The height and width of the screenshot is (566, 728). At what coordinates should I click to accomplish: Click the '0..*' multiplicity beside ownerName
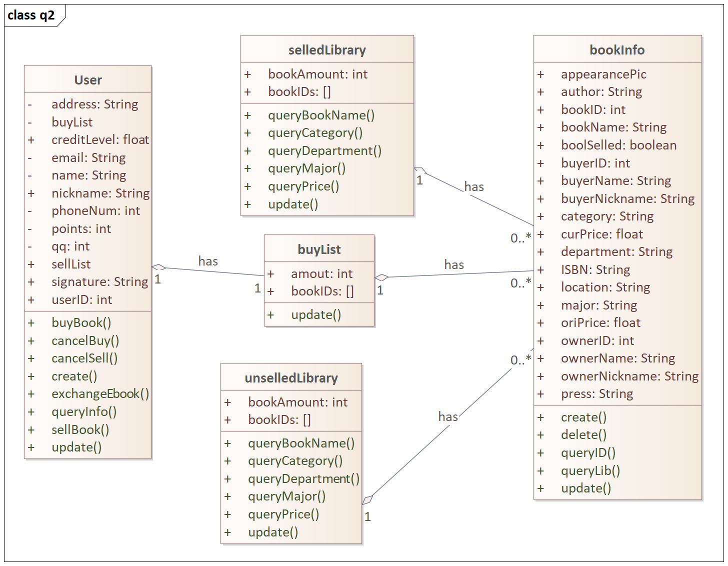(x=520, y=360)
